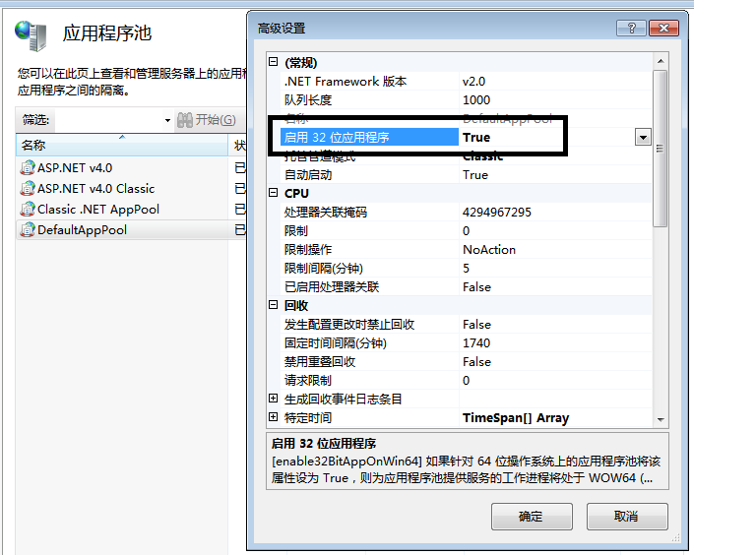Click the False value of 发生配置更改时禁止回收
The image size is (756, 555).
pos(476,325)
